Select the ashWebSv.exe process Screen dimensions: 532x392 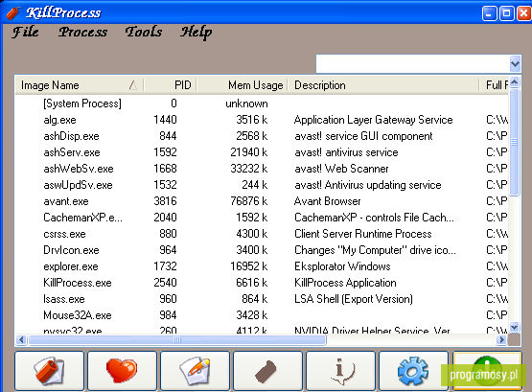pos(262,169)
